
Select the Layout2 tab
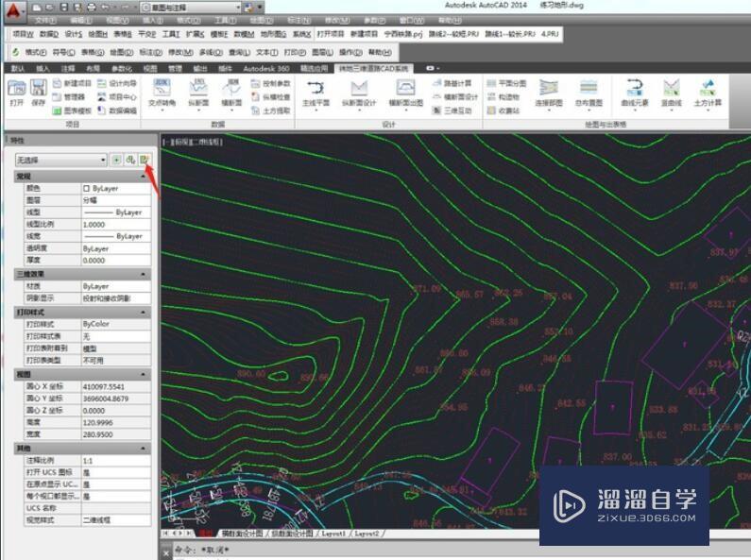coord(367,534)
